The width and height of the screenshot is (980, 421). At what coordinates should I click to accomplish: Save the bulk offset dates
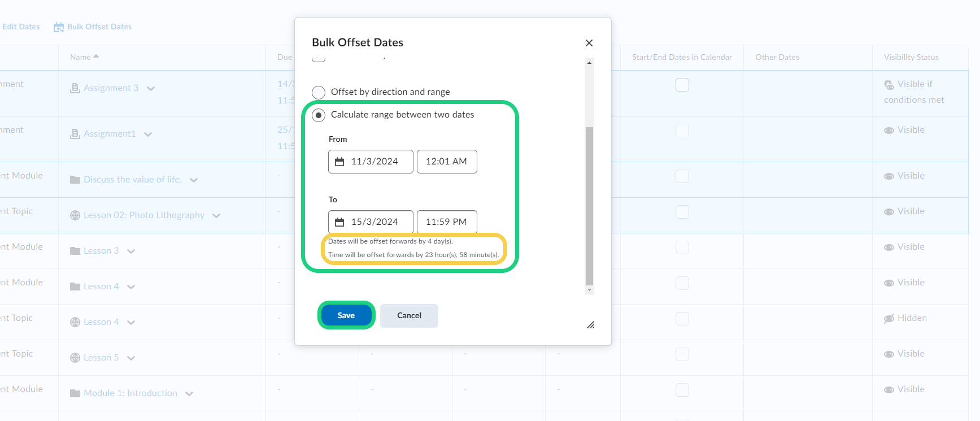tap(346, 315)
